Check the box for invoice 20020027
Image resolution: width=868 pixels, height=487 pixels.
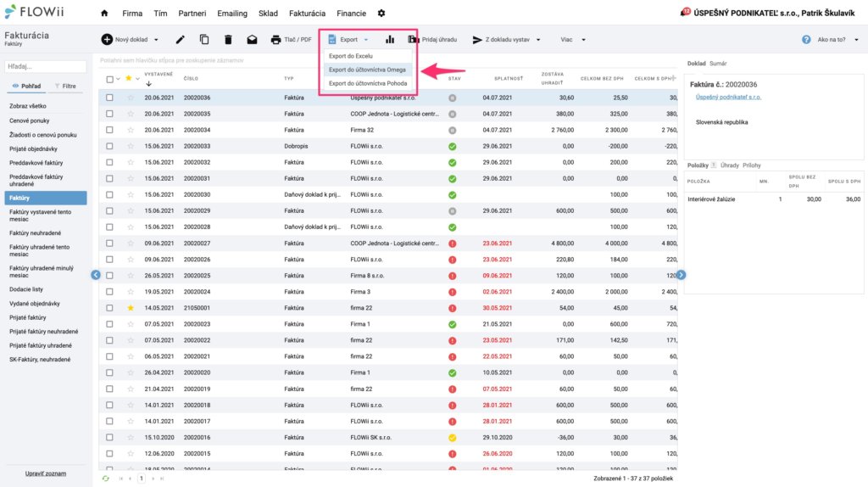tap(109, 243)
